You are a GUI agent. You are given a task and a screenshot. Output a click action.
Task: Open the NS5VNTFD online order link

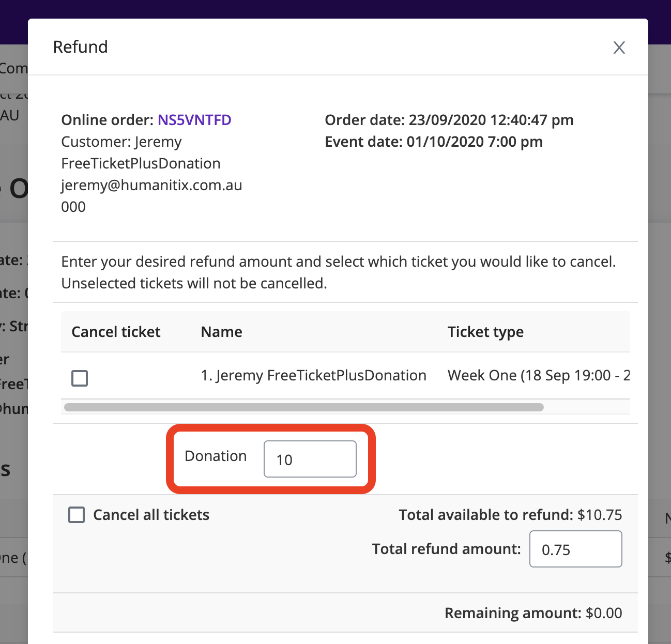click(x=194, y=120)
